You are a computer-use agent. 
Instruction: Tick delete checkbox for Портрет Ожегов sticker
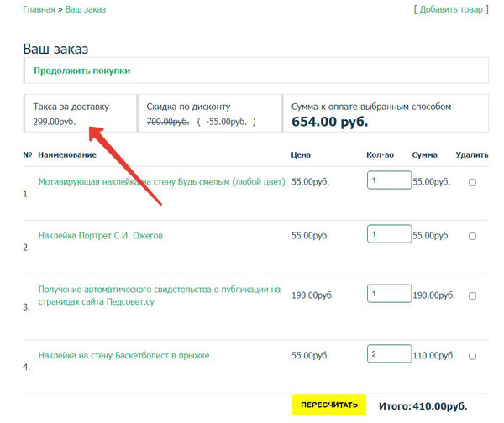472,236
